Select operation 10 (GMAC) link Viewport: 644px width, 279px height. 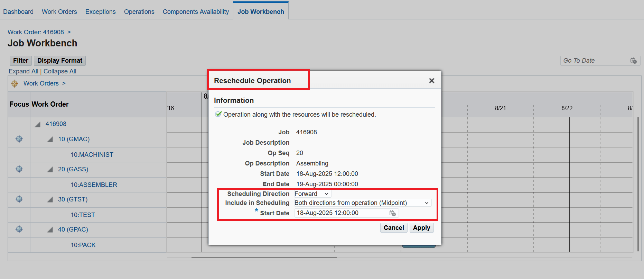coord(74,139)
